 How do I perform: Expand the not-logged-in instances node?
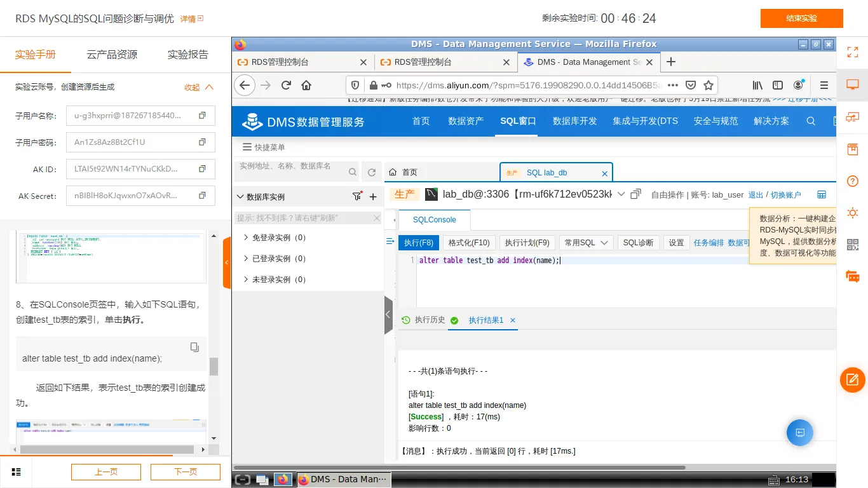pyautogui.click(x=247, y=280)
